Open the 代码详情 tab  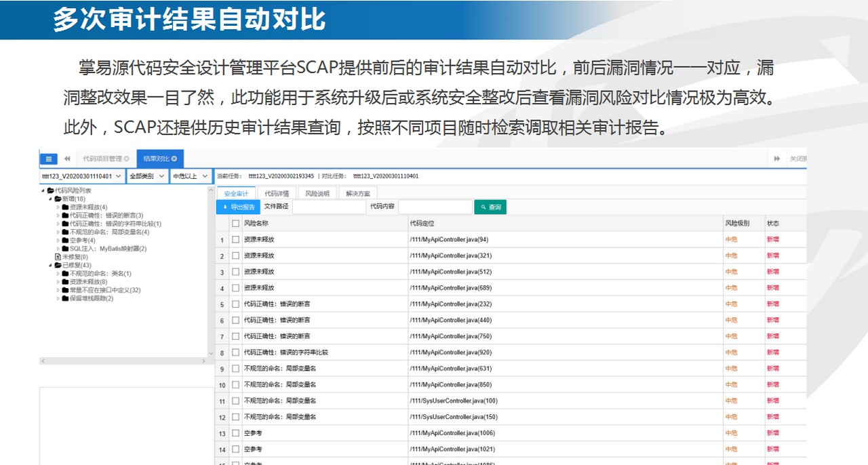click(277, 193)
